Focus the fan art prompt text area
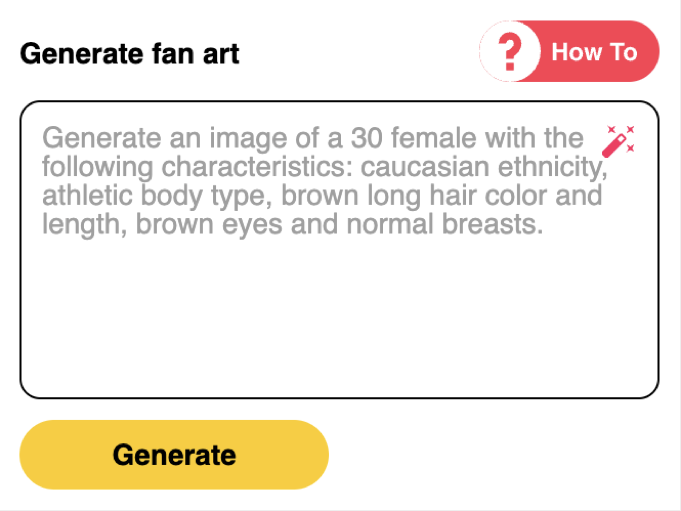 click(x=339, y=300)
